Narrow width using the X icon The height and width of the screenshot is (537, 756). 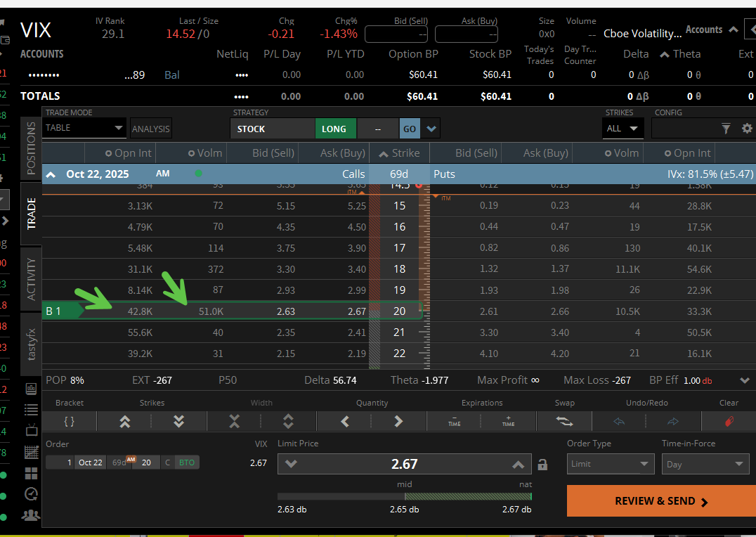[235, 422]
